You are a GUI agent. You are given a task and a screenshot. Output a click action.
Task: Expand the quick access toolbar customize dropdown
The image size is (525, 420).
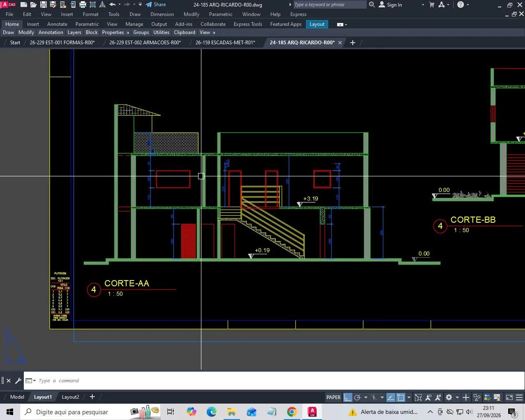(x=140, y=5)
